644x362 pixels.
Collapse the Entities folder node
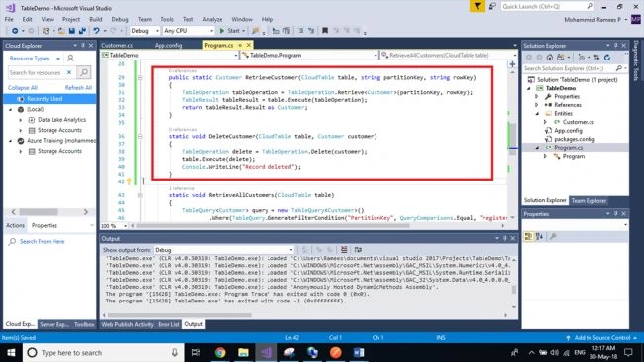coord(536,113)
